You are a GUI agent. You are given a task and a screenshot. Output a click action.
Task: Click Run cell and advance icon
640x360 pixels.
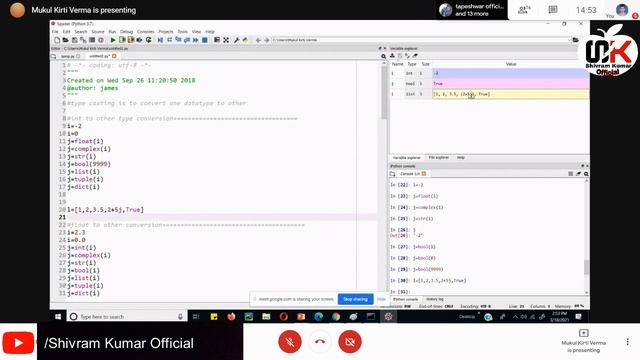131,40
